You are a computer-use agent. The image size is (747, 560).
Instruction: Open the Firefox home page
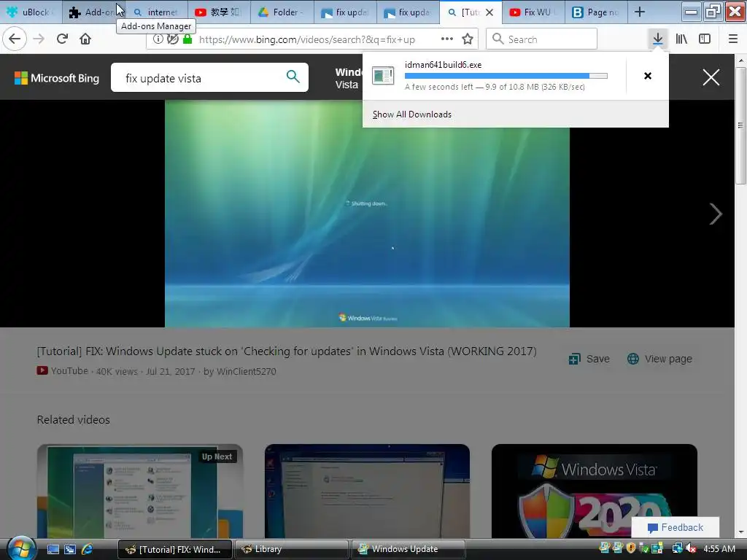click(85, 39)
